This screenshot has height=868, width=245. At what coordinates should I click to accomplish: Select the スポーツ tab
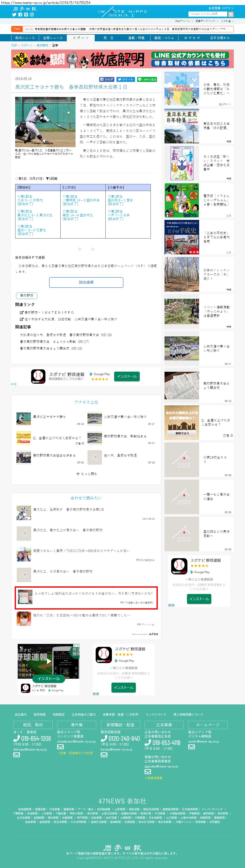click(x=81, y=38)
